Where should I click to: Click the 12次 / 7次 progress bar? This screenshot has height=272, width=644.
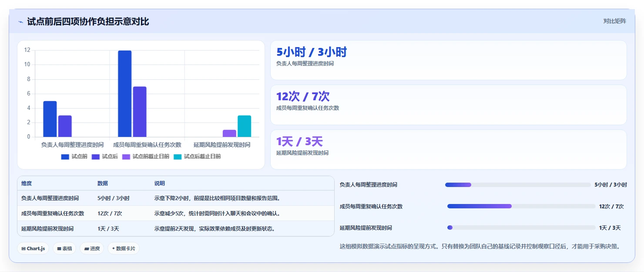(521, 206)
